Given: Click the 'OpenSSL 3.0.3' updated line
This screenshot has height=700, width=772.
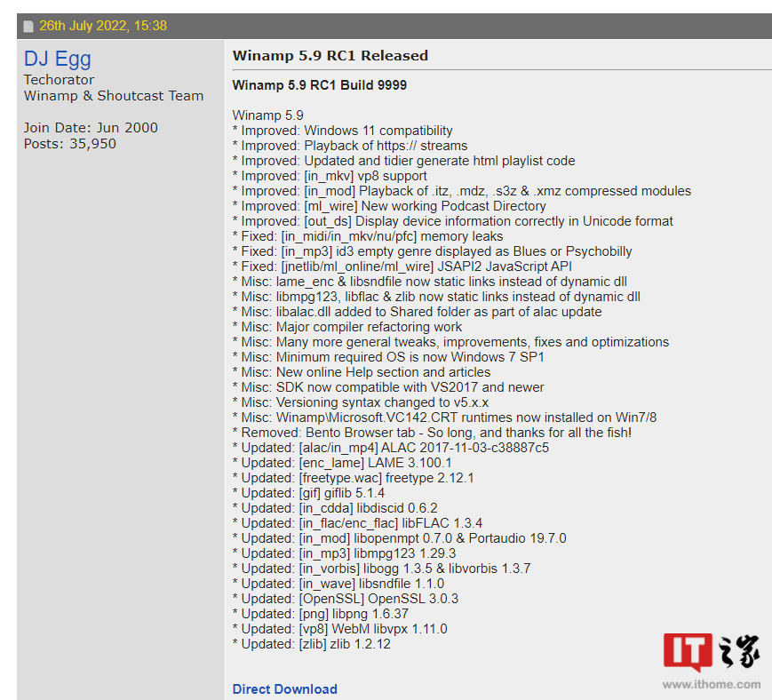Looking at the screenshot, I should (x=346, y=599).
